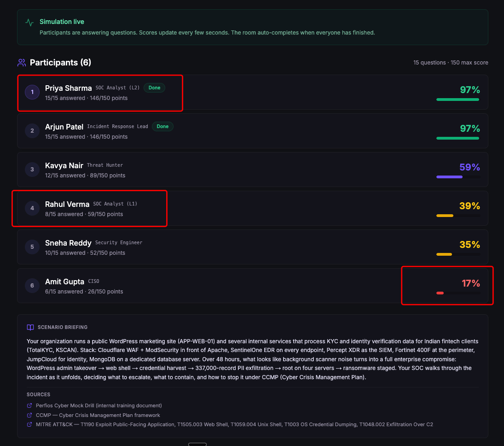
Task: Open the Perfios Cyber Mock Drill link
Action: (x=98, y=405)
